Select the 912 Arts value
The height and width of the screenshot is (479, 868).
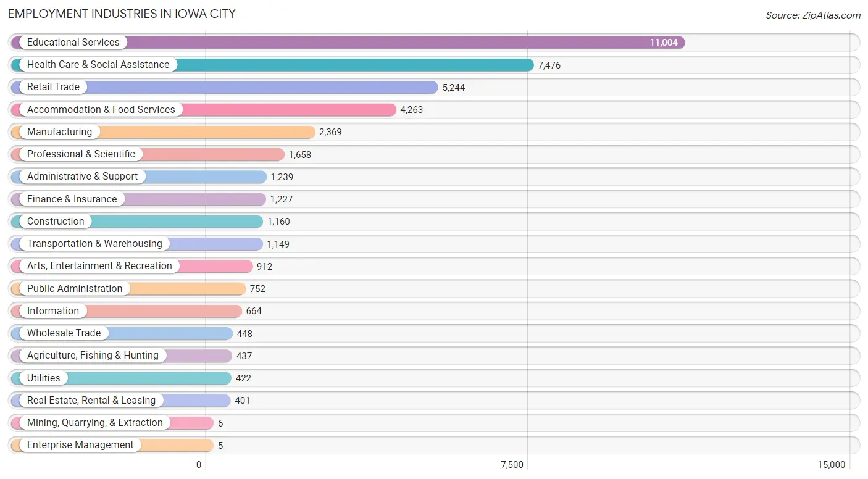(264, 266)
